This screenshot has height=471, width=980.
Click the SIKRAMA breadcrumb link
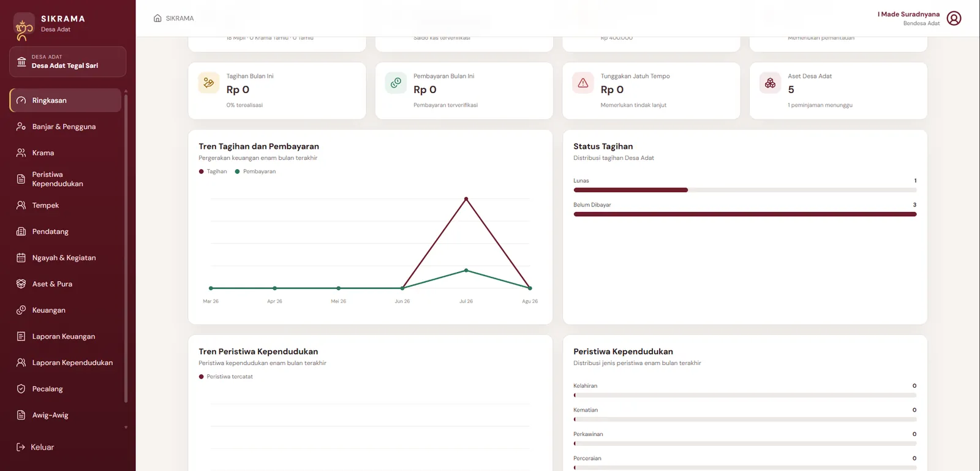(179, 18)
